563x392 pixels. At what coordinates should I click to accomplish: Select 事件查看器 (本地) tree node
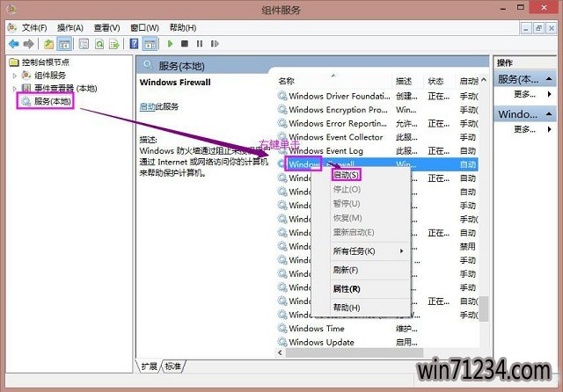(x=66, y=88)
